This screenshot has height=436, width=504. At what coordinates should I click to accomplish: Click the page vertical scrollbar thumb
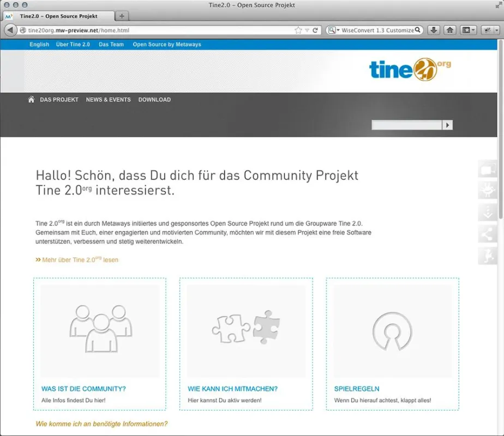(501, 130)
